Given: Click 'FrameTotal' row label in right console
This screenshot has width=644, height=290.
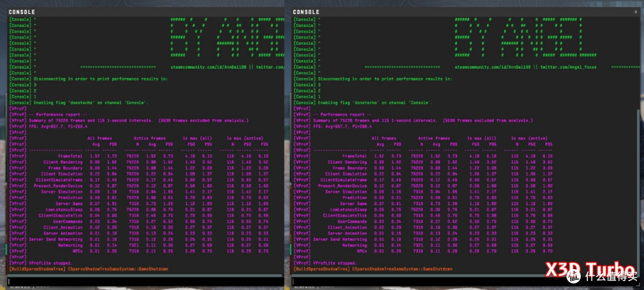Looking at the screenshot, I should (354, 156).
